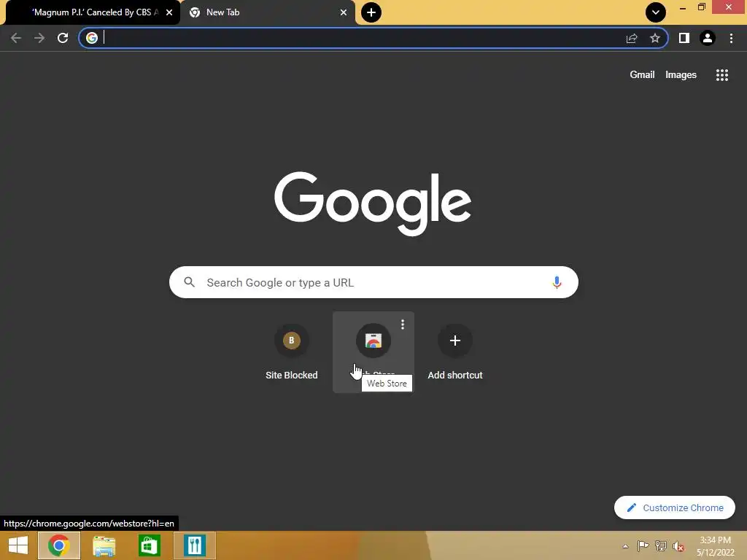This screenshot has width=747, height=560.
Task: Start voice search with the microphone
Action: tap(557, 282)
